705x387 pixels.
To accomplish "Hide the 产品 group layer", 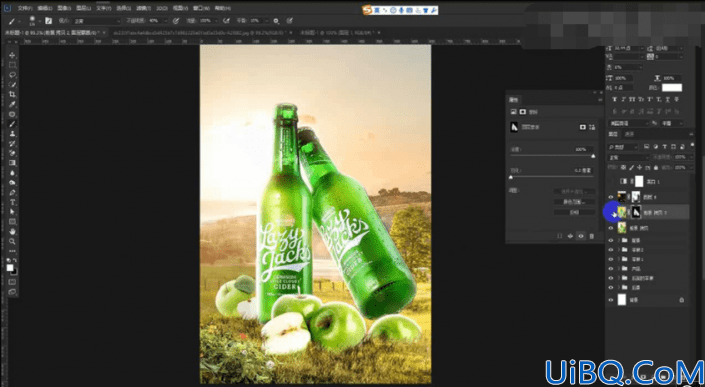I will pos(611,269).
